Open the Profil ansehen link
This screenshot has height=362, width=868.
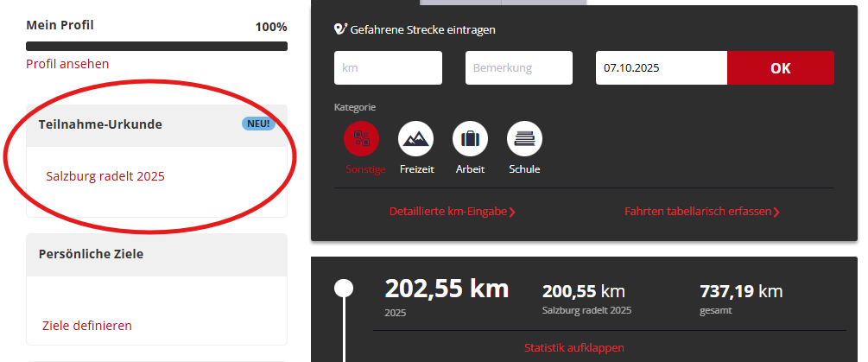click(x=67, y=64)
